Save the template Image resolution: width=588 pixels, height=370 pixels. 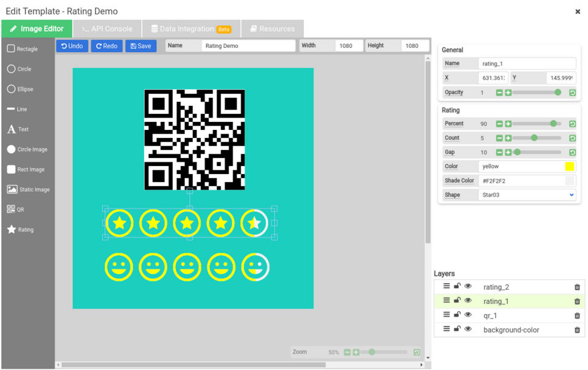141,46
